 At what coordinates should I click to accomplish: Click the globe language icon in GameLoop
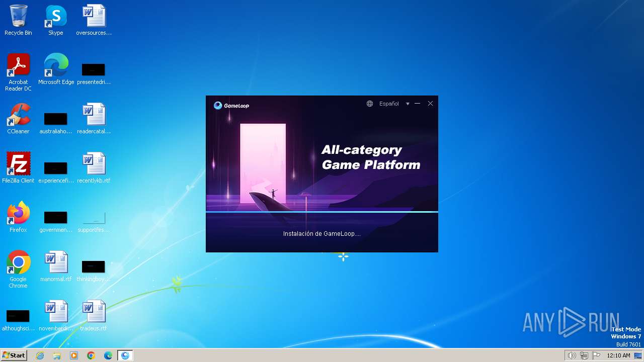click(x=370, y=104)
